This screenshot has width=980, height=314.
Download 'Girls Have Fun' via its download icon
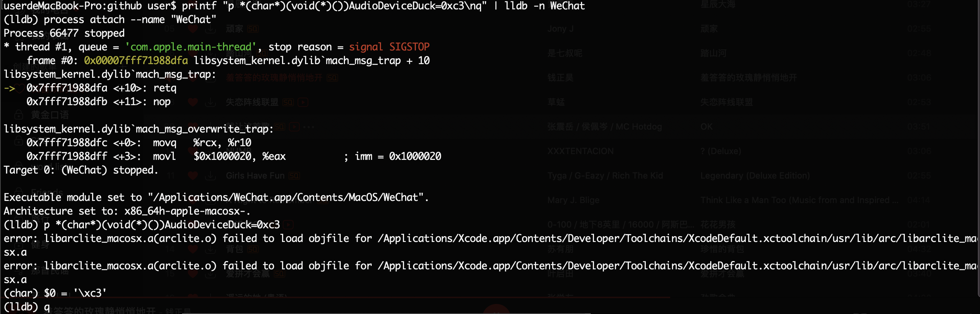pos(210,176)
